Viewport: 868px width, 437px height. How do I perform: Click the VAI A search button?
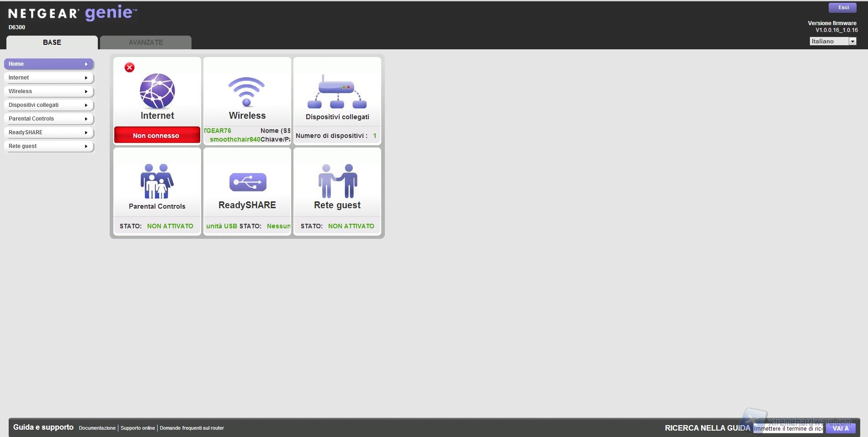[x=840, y=428]
